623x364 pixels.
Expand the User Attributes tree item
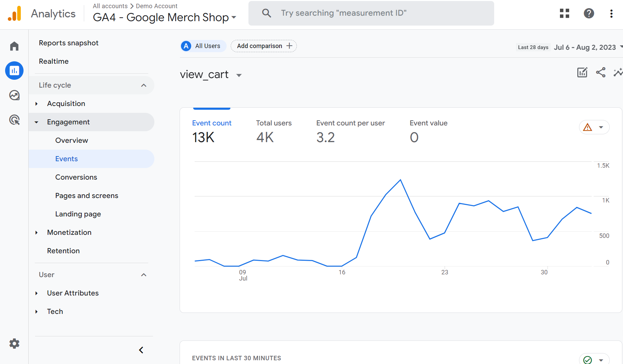point(36,293)
